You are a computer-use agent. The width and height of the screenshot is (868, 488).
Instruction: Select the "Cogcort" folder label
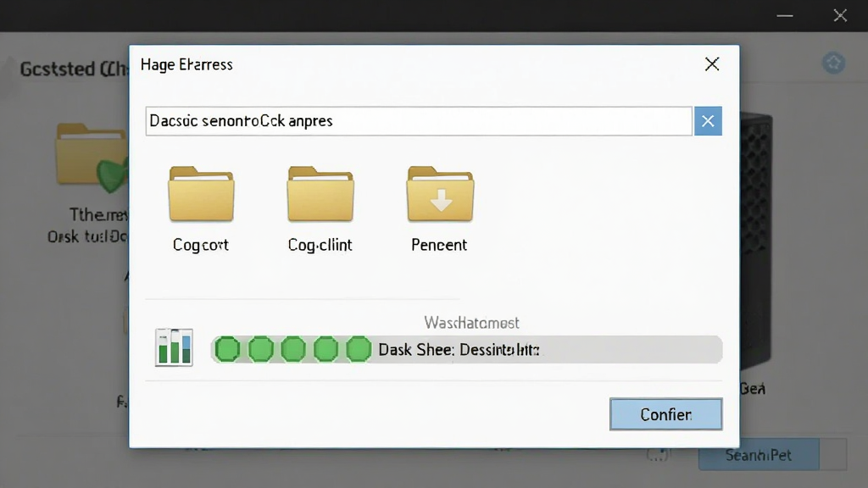200,245
